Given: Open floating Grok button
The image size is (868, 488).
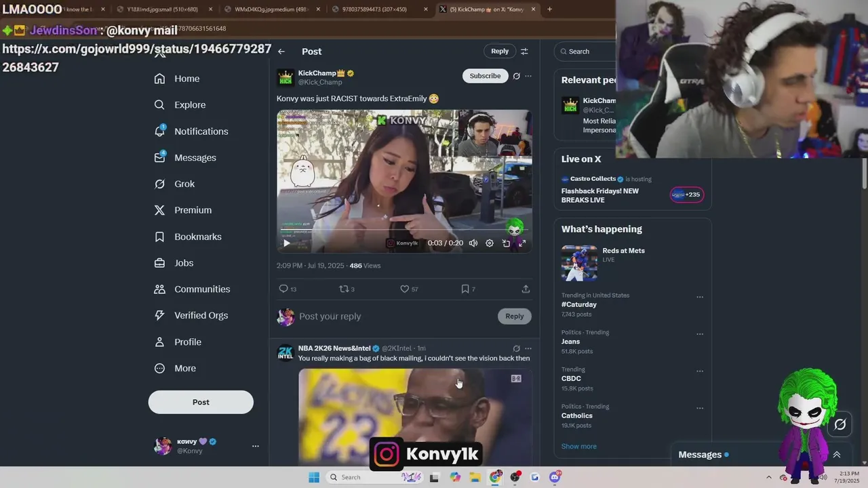Looking at the screenshot, I should coord(840,424).
